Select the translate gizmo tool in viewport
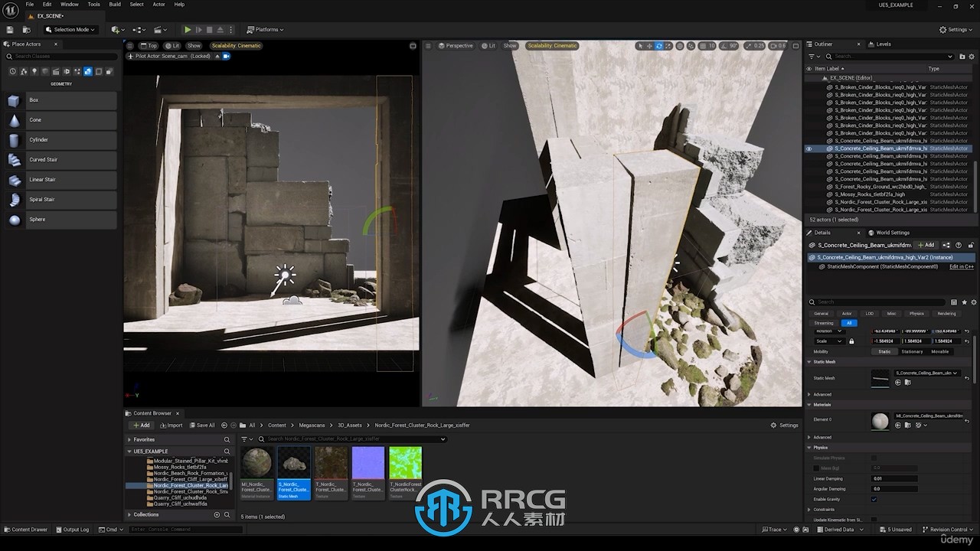Screen dimensions: 980x551 click(x=649, y=46)
